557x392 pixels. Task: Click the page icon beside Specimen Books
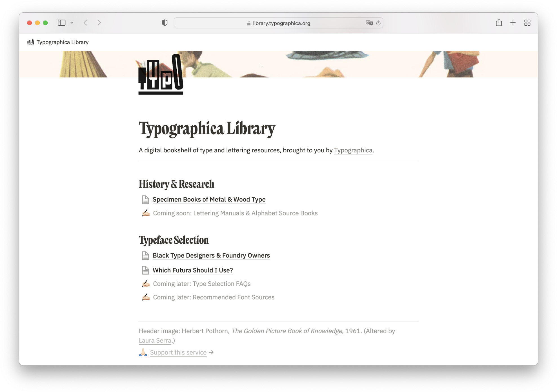point(145,200)
